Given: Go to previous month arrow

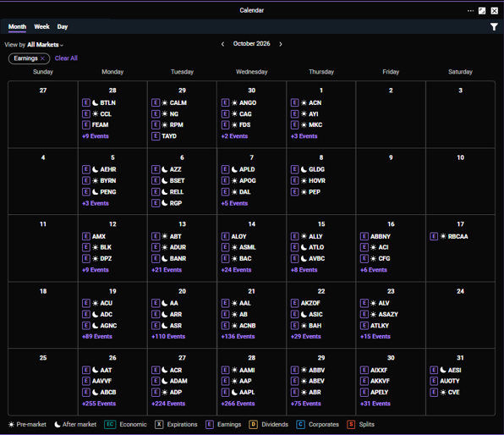Looking at the screenshot, I should (222, 44).
